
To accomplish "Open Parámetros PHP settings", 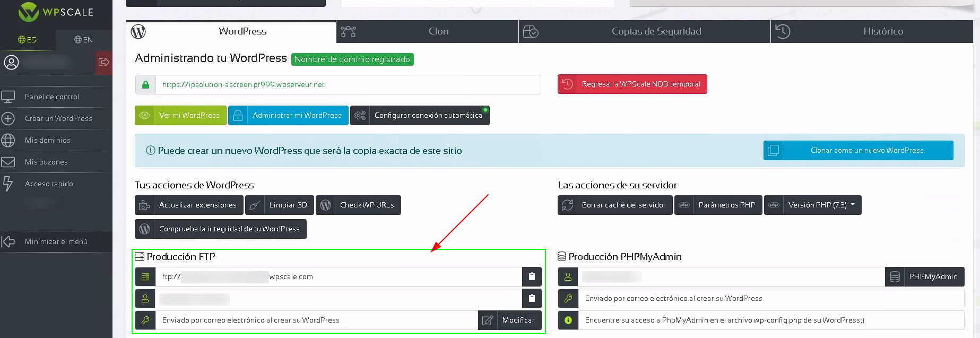I will coord(718,205).
